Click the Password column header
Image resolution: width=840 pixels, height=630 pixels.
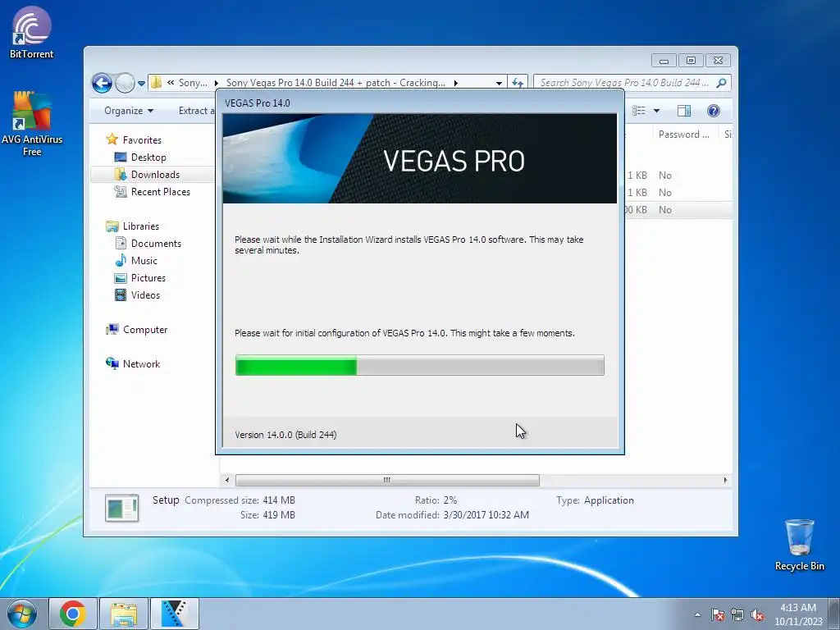pyautogui.click(x=683, y=135)
